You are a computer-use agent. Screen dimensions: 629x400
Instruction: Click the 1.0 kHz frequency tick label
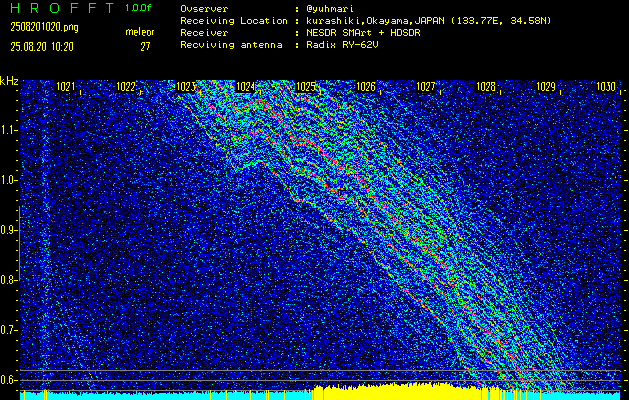click(8, 180)
